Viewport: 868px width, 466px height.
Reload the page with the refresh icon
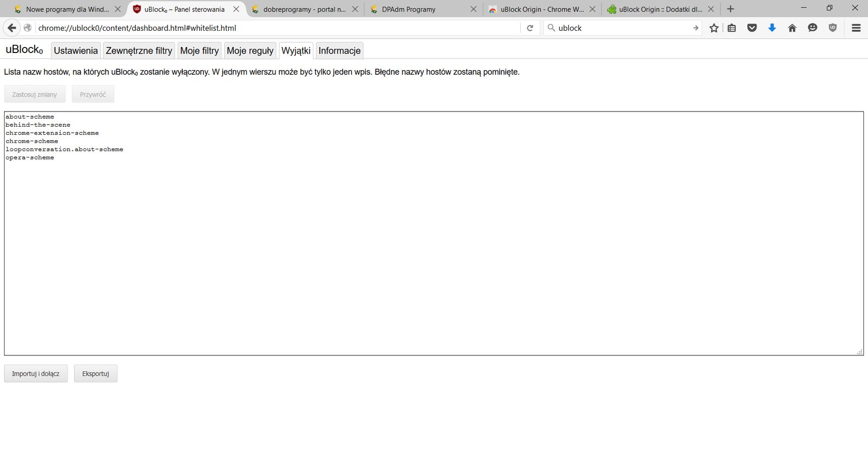tap(530, 28)
